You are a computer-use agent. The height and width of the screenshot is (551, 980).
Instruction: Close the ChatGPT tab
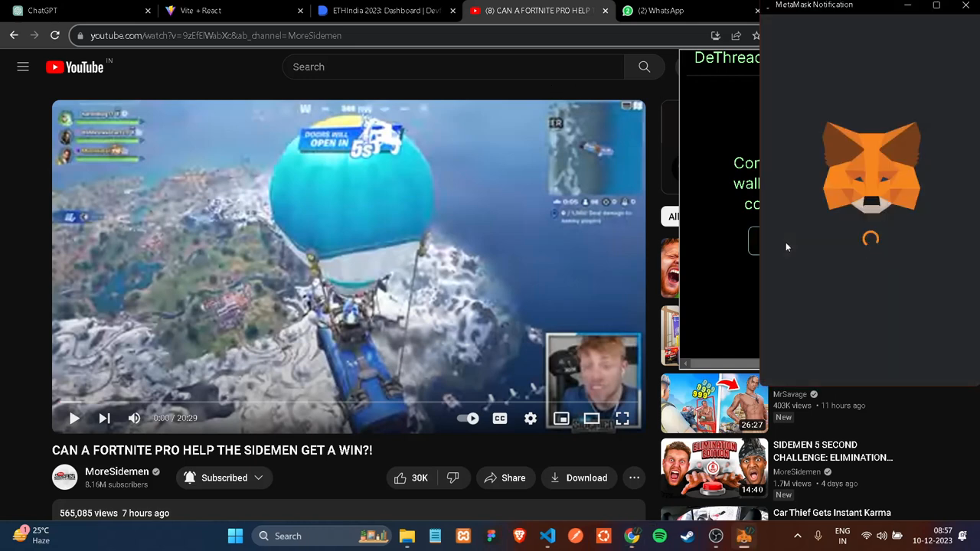coord(148,11)
